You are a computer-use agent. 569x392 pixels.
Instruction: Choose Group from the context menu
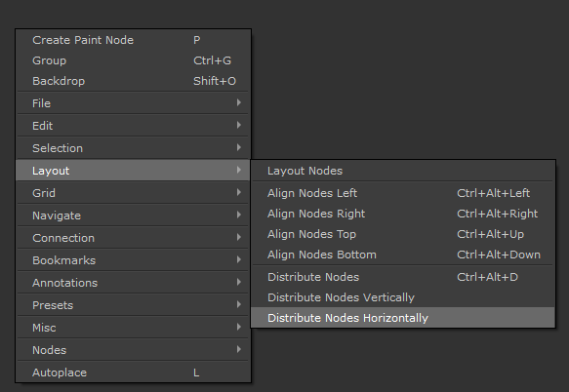point(133,60)
